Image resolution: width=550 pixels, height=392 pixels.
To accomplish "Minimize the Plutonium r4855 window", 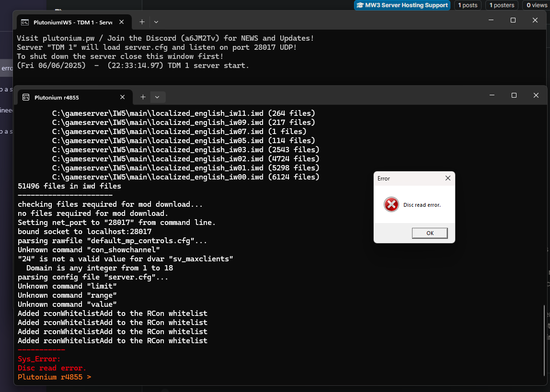I will [492, 95].
